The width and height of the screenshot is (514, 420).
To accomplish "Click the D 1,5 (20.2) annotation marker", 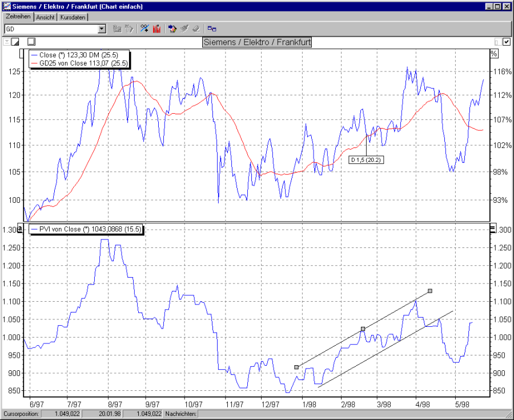I will [x=366, y=160].
